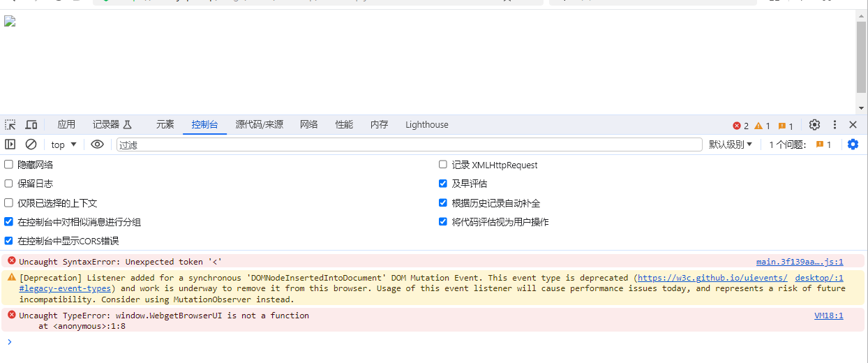This screenshot has width=868, height=363.
Task: Disable 根据历史记录自动补全
Action: pos(442,203)
